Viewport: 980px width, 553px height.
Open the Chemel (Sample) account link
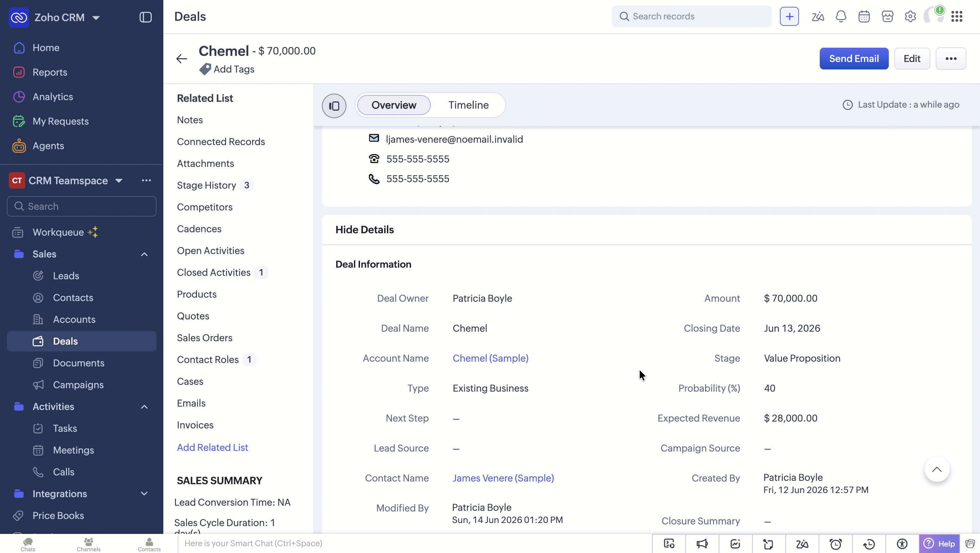point(490,358)
